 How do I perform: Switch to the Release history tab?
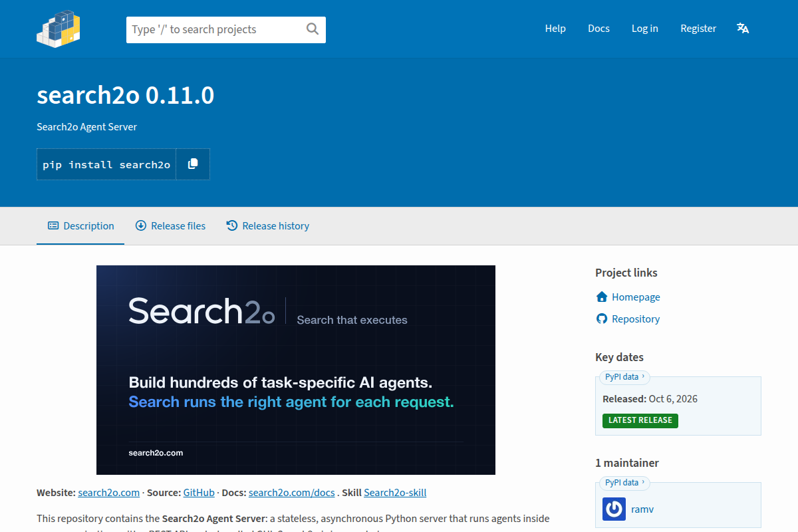268,226
